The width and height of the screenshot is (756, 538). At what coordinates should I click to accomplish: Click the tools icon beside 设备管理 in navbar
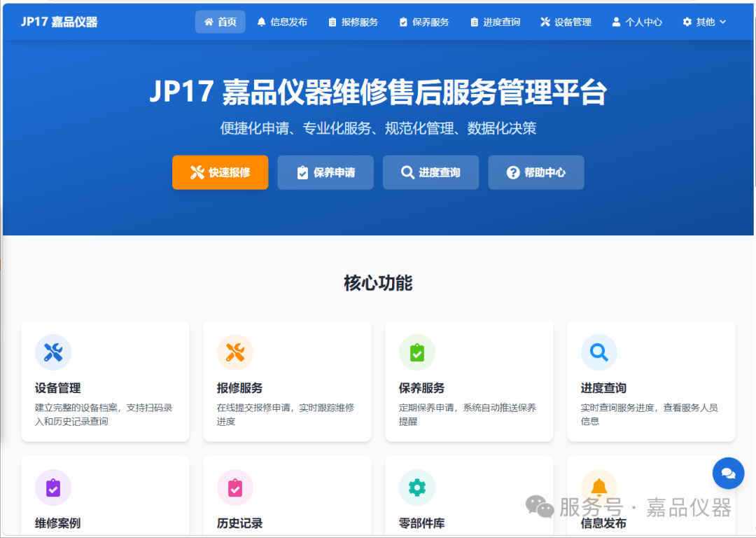point(545,22)
